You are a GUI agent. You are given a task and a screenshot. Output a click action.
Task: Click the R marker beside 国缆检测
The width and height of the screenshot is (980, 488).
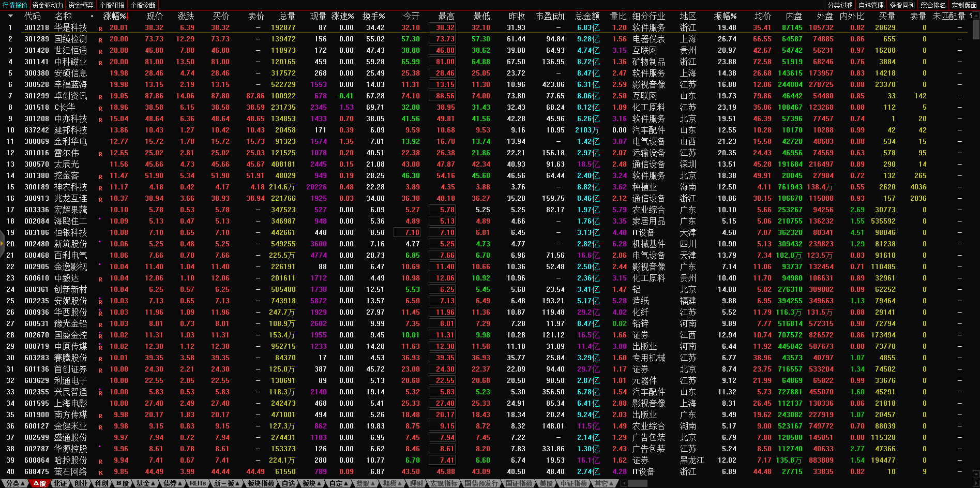pos(100,40)
